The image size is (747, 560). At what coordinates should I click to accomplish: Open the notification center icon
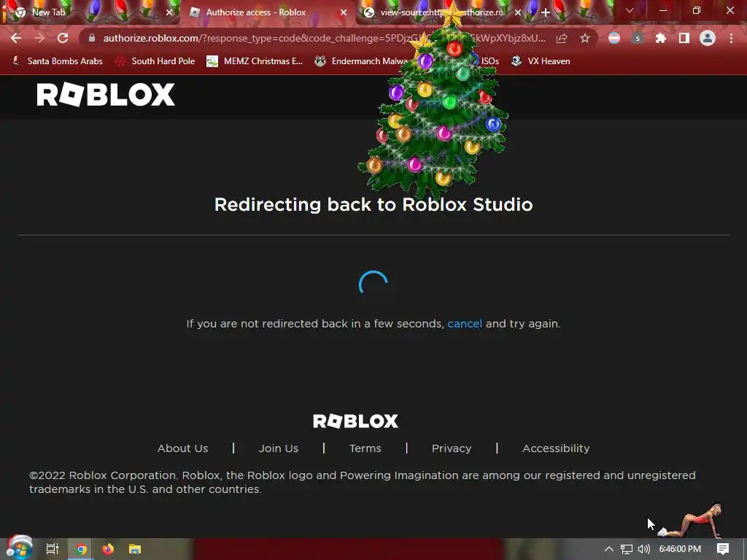coord(723,549)
